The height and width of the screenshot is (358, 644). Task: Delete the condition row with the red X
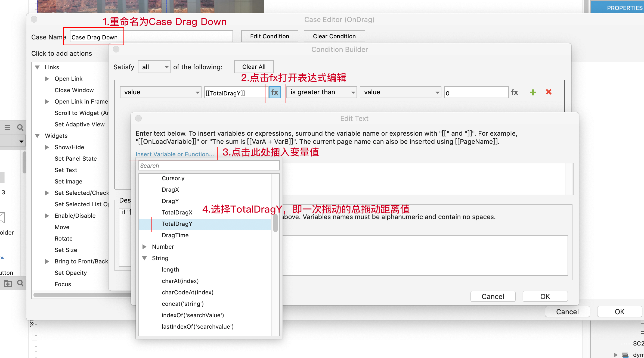[x=549, y=92]
